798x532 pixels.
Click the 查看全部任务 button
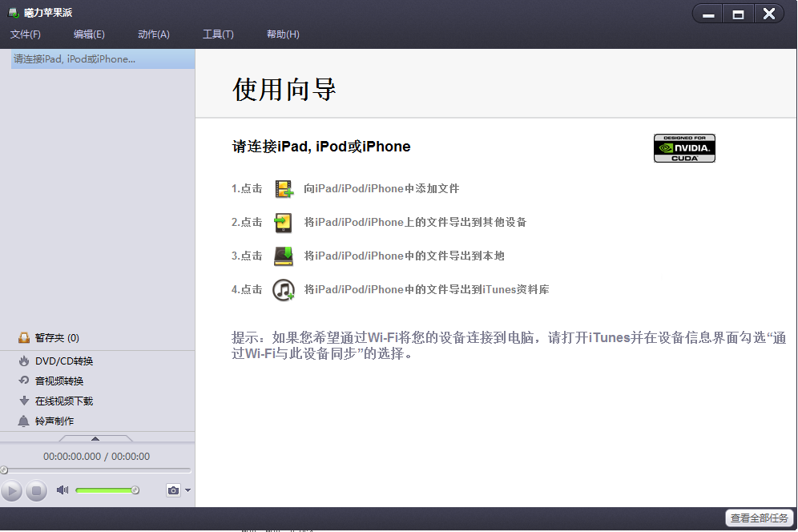[x=759, y=518]
